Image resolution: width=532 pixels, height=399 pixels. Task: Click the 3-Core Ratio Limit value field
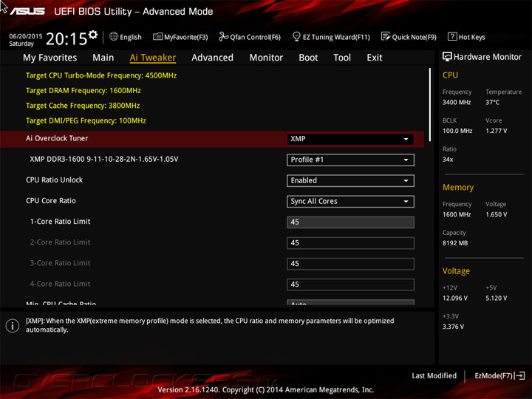350,264
